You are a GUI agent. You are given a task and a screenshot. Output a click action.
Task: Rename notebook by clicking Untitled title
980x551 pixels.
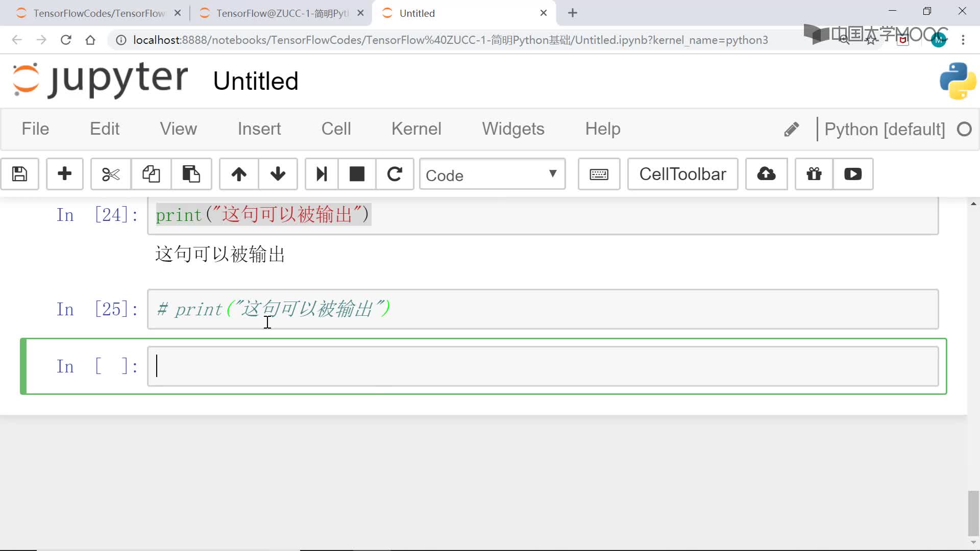point(256,81)
